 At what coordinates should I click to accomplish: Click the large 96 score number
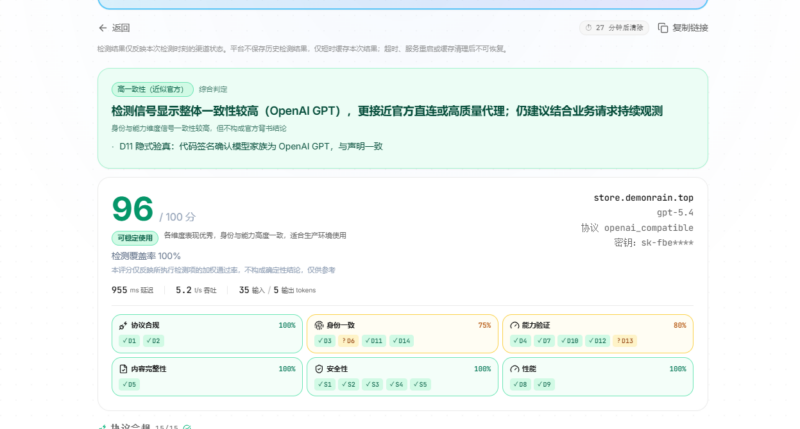coord(132,209)
